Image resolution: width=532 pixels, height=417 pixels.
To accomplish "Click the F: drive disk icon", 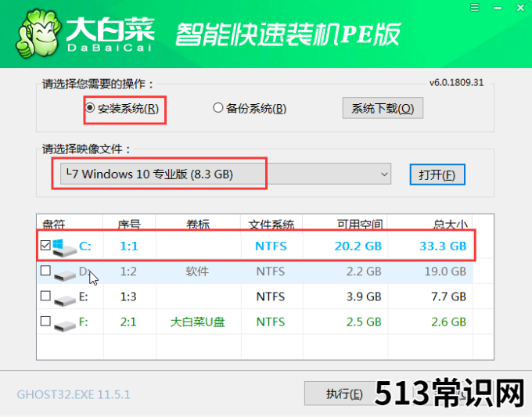I will pos(64,325).
